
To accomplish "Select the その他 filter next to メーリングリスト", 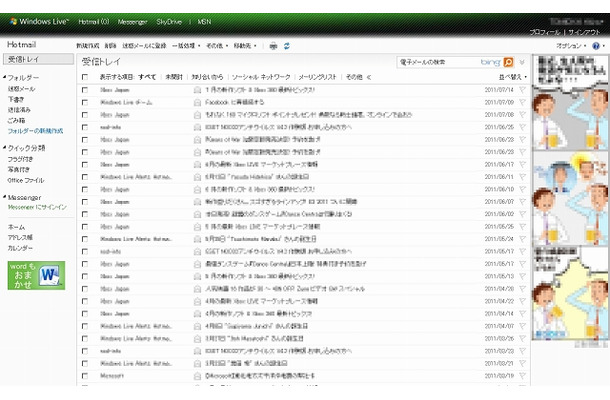I will (x=354, y=77).
